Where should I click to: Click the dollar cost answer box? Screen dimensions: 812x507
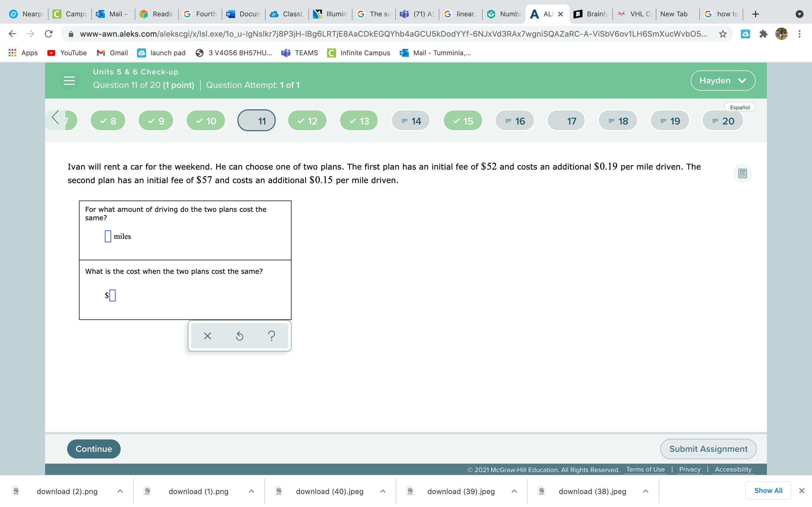[x=113, y=295]
